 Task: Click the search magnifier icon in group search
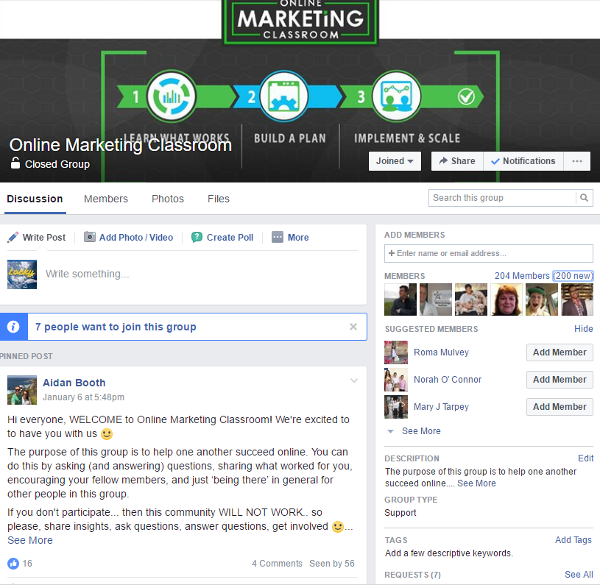pyautogui.click(x=584, y=198)
